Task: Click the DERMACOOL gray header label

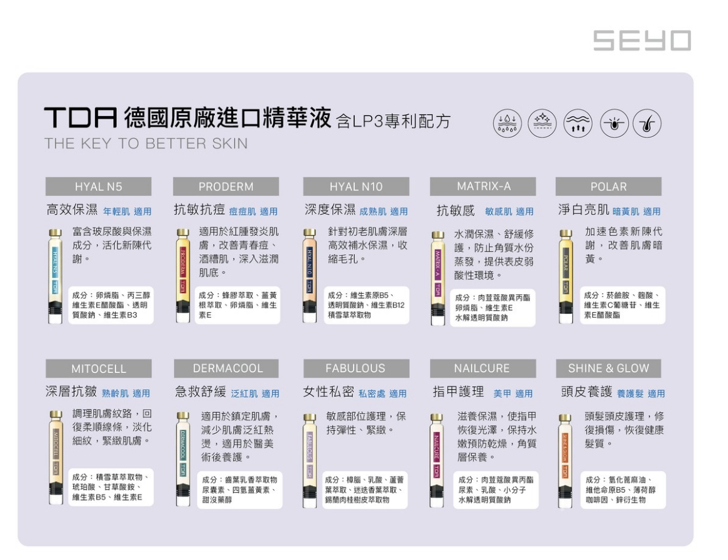Action: coord(227,369)
